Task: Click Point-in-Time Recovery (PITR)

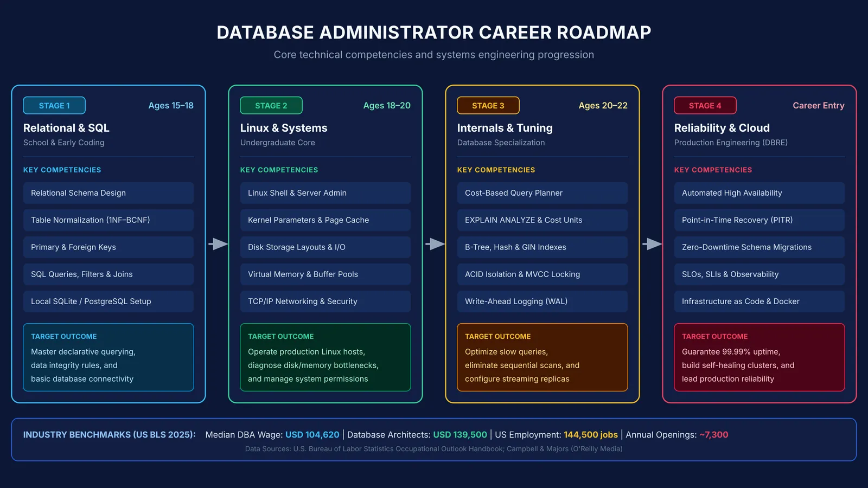Action: (759, 220)
